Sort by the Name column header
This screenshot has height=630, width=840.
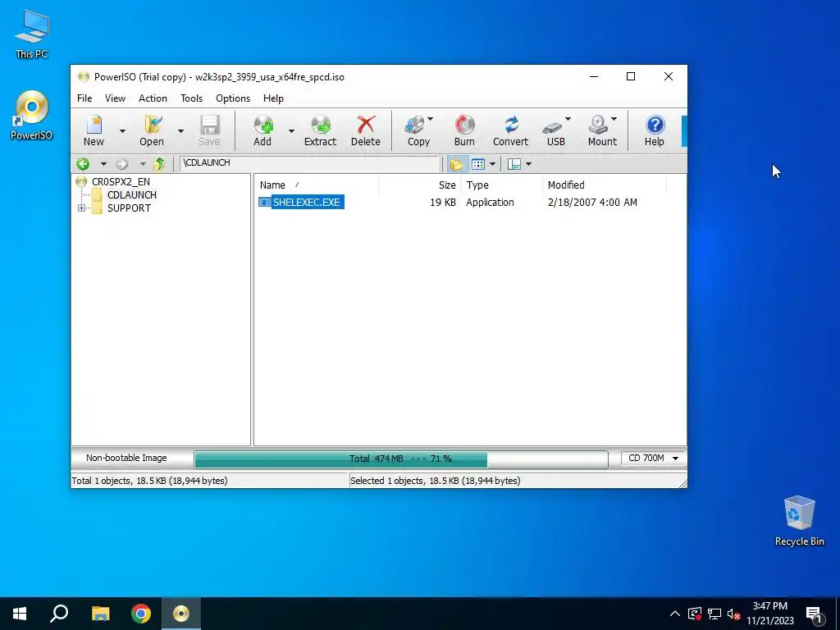(x=317, y=185)
